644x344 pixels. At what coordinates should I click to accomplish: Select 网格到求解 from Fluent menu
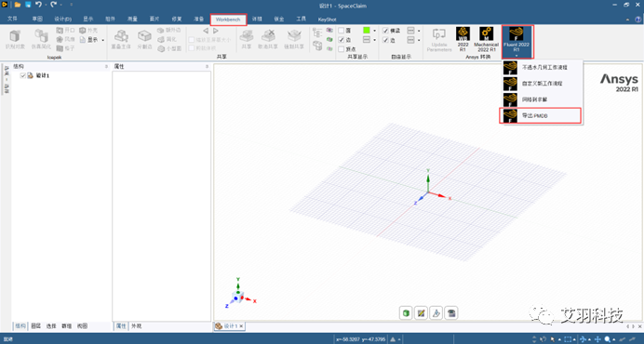click(542, 99)
